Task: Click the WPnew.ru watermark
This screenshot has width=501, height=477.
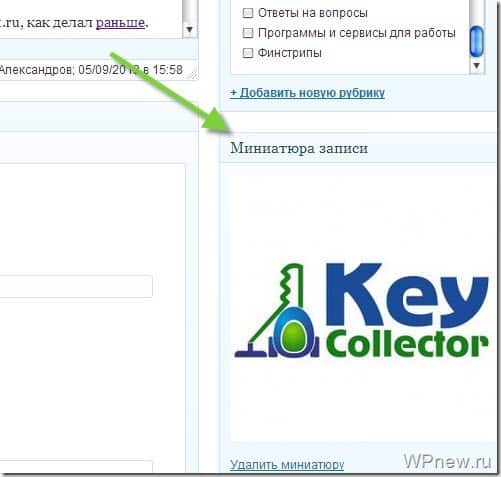Action: point(447,461)
